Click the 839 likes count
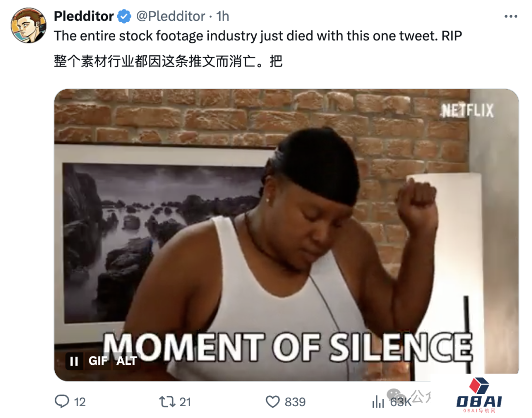Image resolution: width=532 pixels, height=418 pixels. click(x=295, y=402)
